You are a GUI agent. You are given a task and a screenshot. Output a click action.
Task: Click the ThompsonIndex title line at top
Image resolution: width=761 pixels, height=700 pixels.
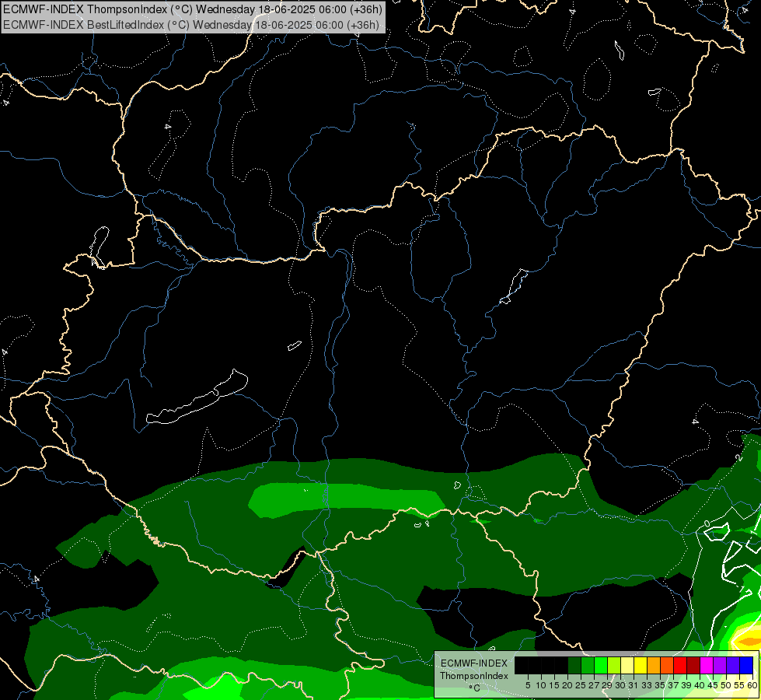pyautogui.click(x=193, y=9)
